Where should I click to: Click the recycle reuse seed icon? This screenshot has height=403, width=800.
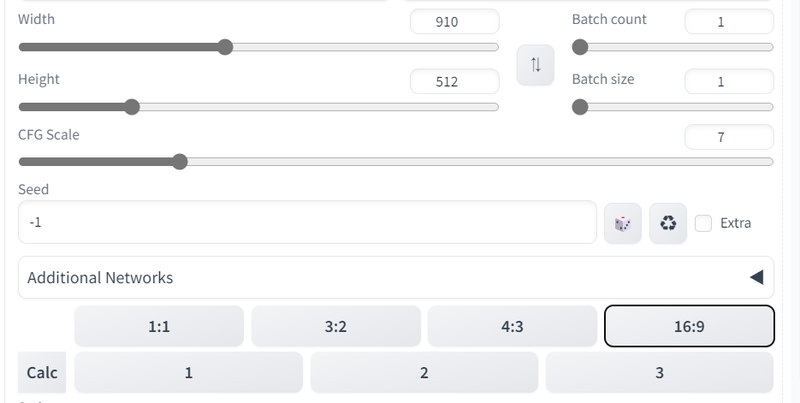(668, 223)
